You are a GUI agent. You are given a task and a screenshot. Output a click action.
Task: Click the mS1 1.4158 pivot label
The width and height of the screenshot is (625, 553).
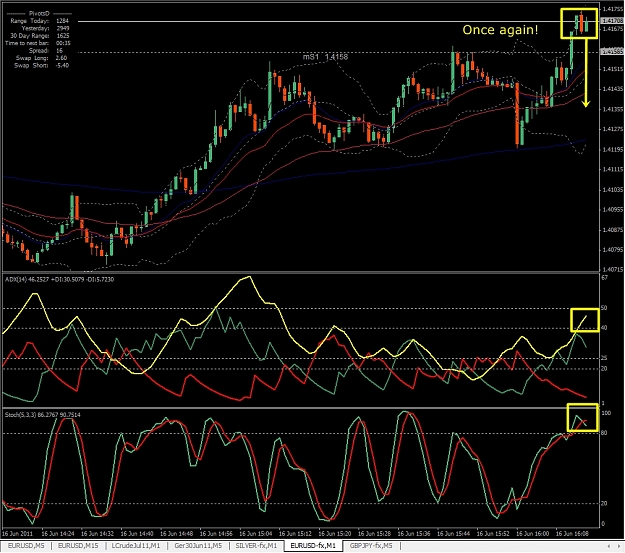point(325,57)
